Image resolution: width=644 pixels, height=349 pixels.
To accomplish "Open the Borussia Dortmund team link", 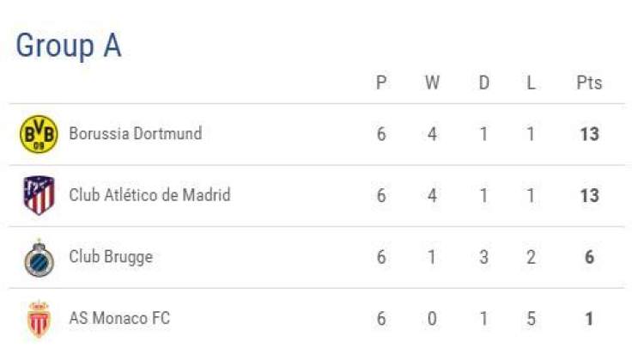I will (x=136, y=134).
